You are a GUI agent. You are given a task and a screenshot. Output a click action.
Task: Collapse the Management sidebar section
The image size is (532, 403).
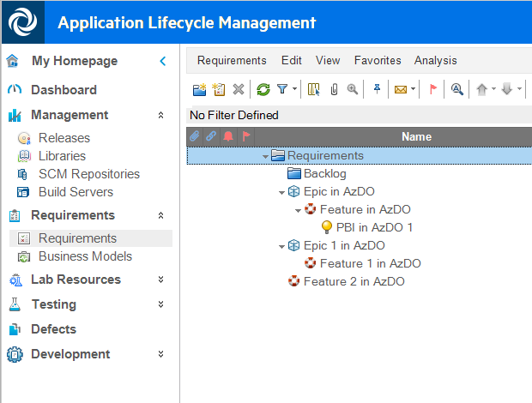160,115
